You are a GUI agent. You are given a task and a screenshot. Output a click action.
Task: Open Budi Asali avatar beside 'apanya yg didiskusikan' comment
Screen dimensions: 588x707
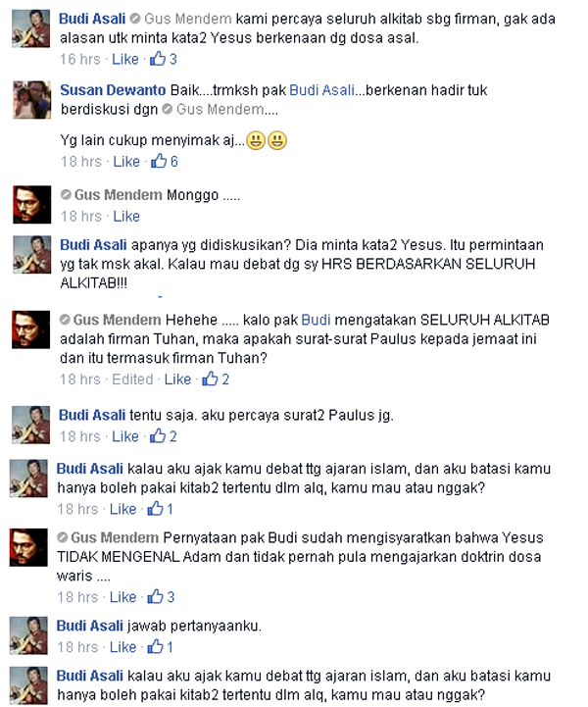31,254
